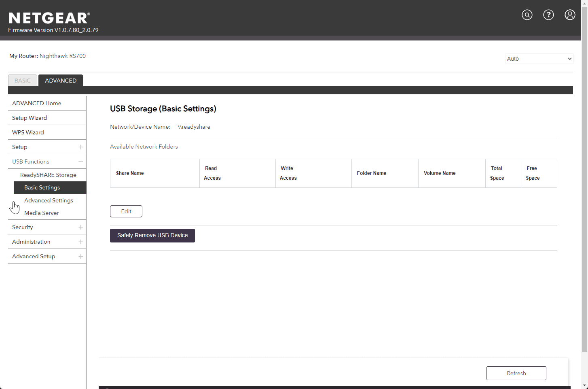Open Media Server settings

[42, 213]
